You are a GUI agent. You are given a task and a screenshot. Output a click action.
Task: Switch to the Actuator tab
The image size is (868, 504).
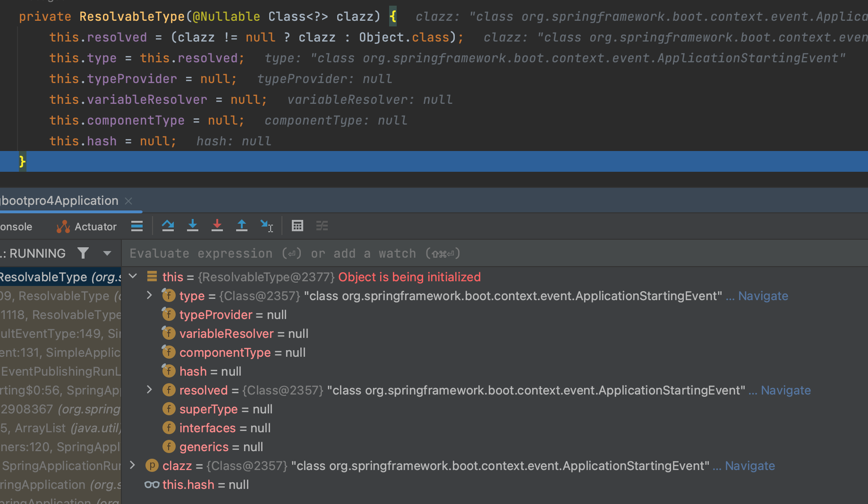click(86, 227)
